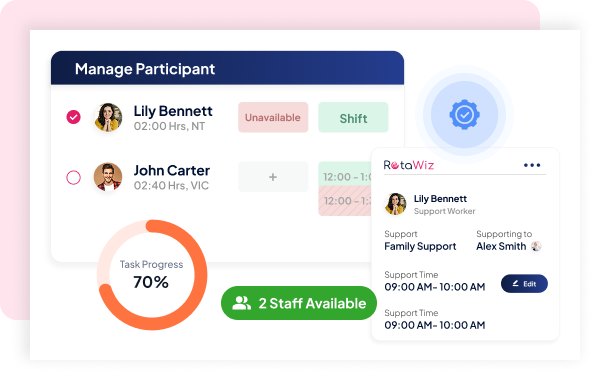Click the Alex Smith name
593x373 pixels.
click(501, 247)
